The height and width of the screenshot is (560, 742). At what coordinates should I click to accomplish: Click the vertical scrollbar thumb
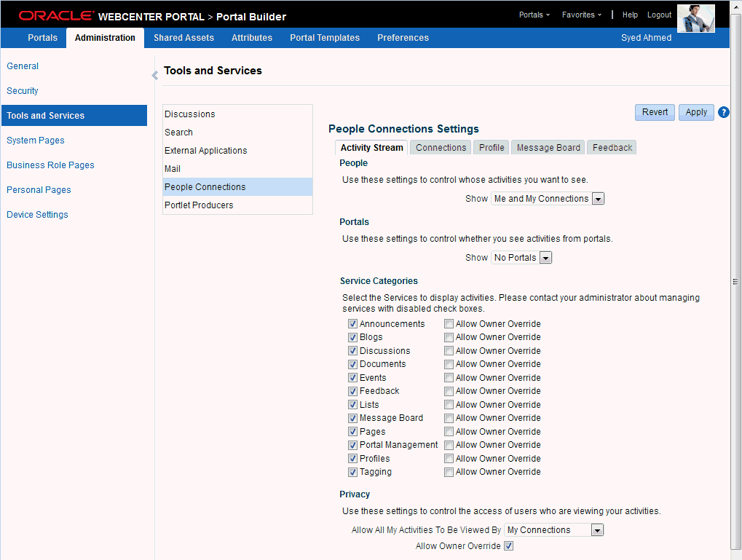coord(735,282)
